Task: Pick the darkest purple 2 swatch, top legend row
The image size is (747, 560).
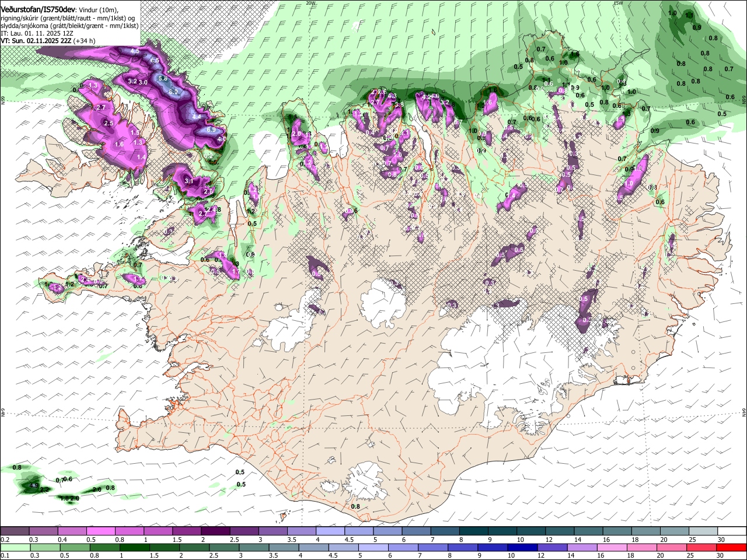Action: 215,531
